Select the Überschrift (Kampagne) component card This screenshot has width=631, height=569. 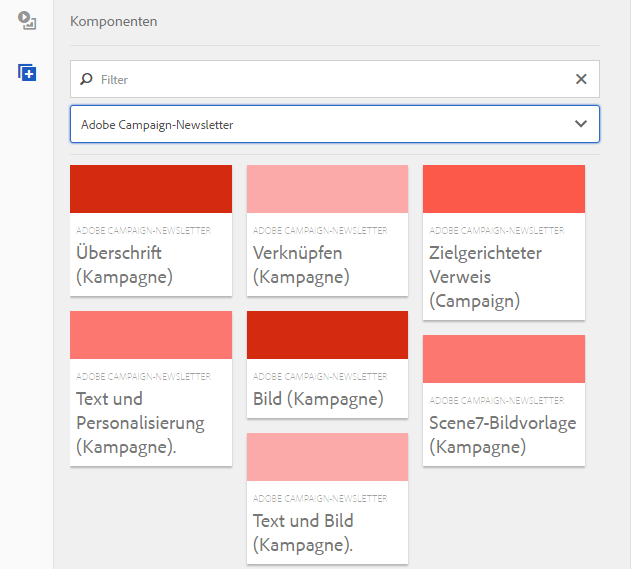pyautogui.click(x=150, y=264)
